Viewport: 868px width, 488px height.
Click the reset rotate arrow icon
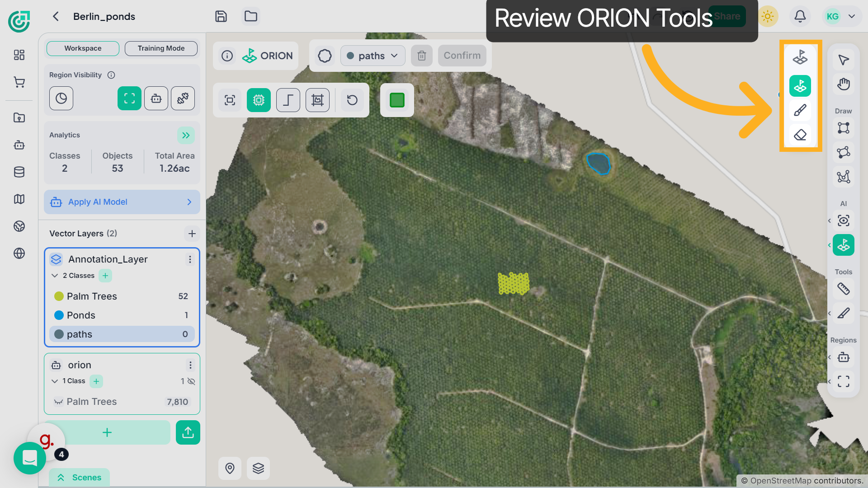(352, 100)
